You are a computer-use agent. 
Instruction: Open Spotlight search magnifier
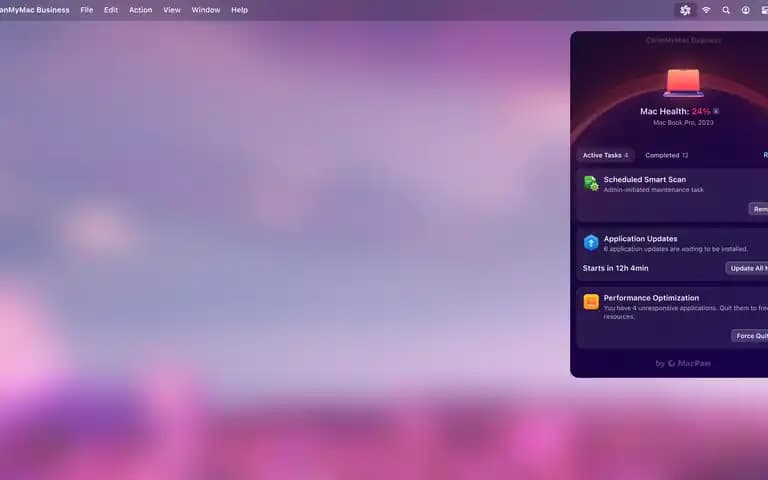point(726,10)
